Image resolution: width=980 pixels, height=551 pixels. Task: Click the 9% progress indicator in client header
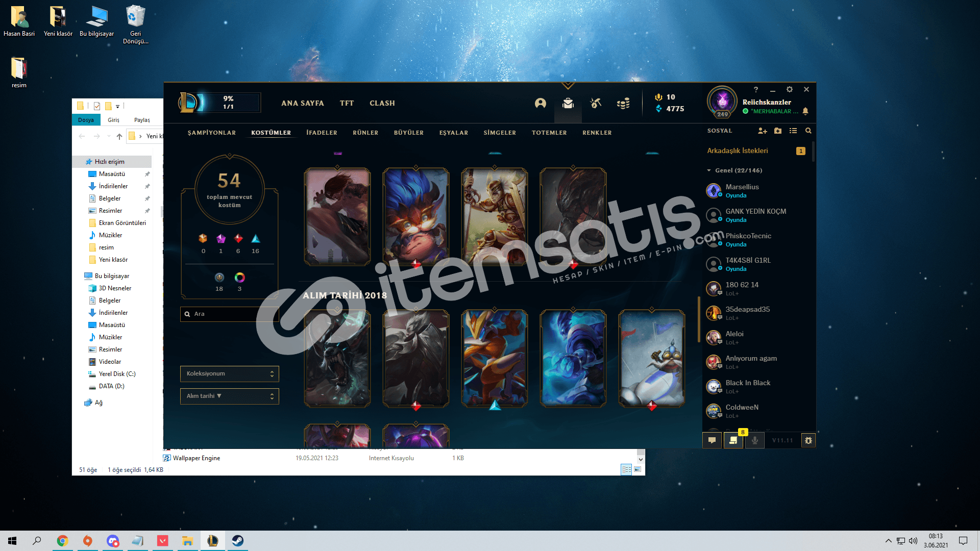click(x=228, y=103)
